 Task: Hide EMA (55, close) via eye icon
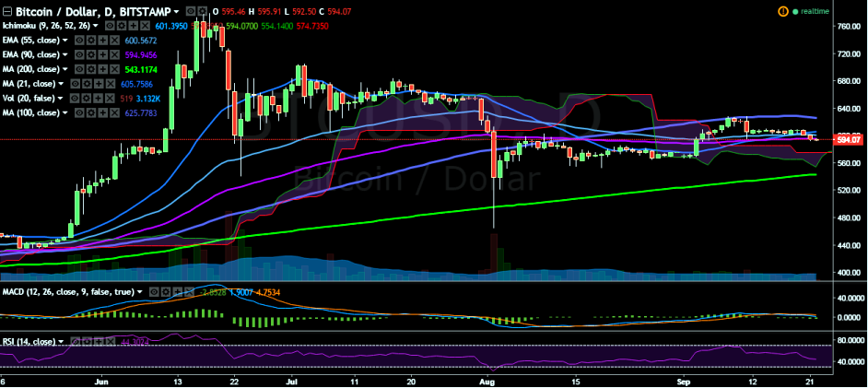click(x=79, y=41)
